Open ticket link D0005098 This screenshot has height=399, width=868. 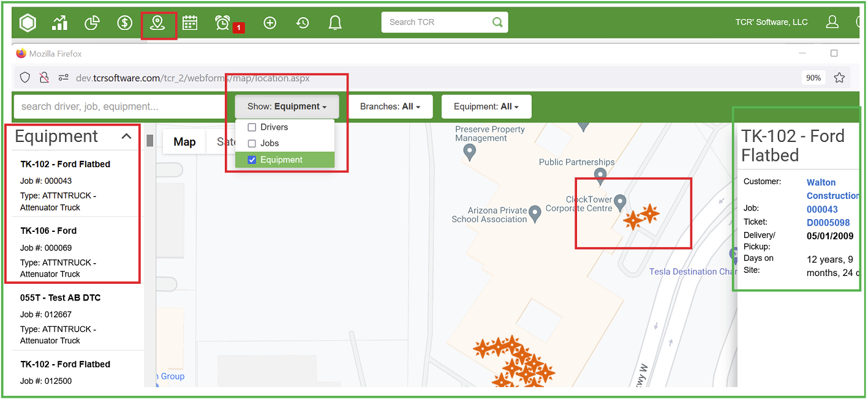[828, 223]
